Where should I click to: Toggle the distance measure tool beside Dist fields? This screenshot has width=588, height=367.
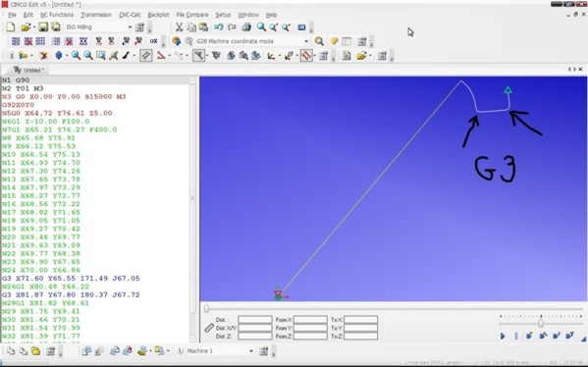pos(209,328)
